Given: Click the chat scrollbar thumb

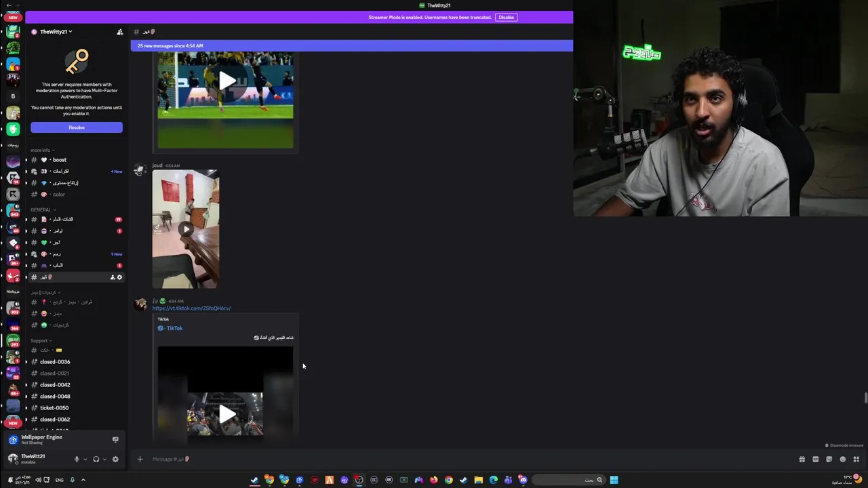Looking at the screenshot, I should [865, 398].
